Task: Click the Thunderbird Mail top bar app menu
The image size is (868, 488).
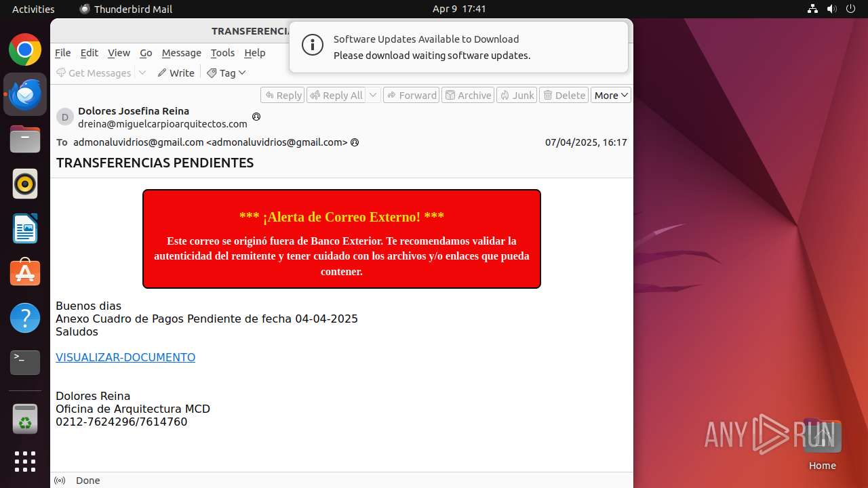Action: (126, 9)
